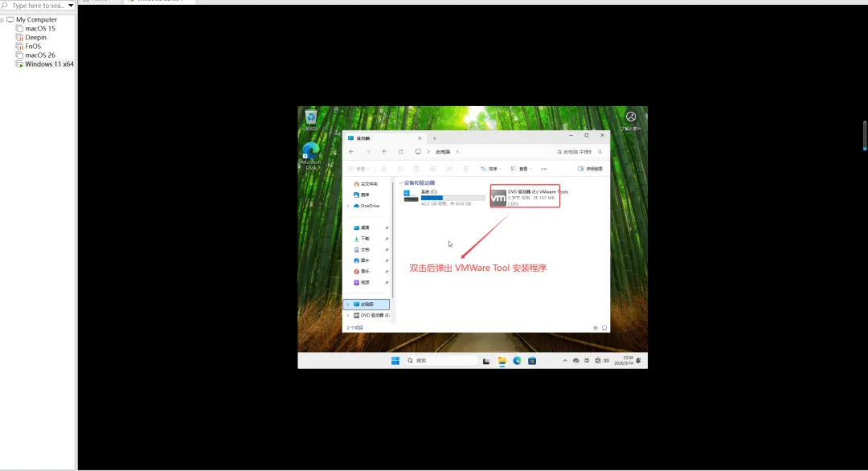Collapse the Devices and drives group
This screenshot has width=868, height=471.
401,182
